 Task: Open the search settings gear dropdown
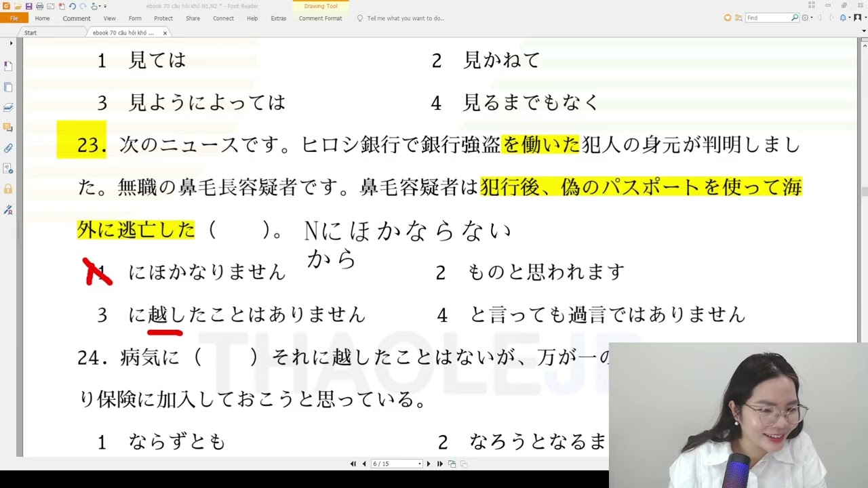coord(812,18)
